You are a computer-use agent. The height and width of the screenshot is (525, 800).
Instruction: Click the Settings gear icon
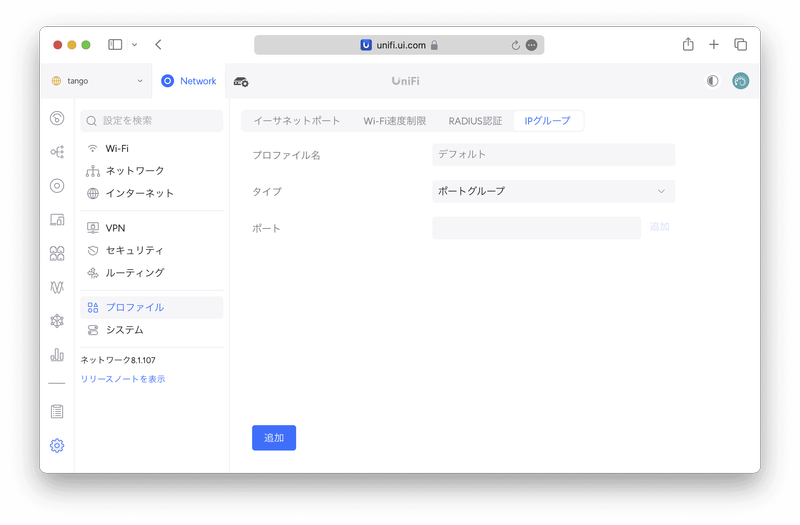[x=57, y=445]
